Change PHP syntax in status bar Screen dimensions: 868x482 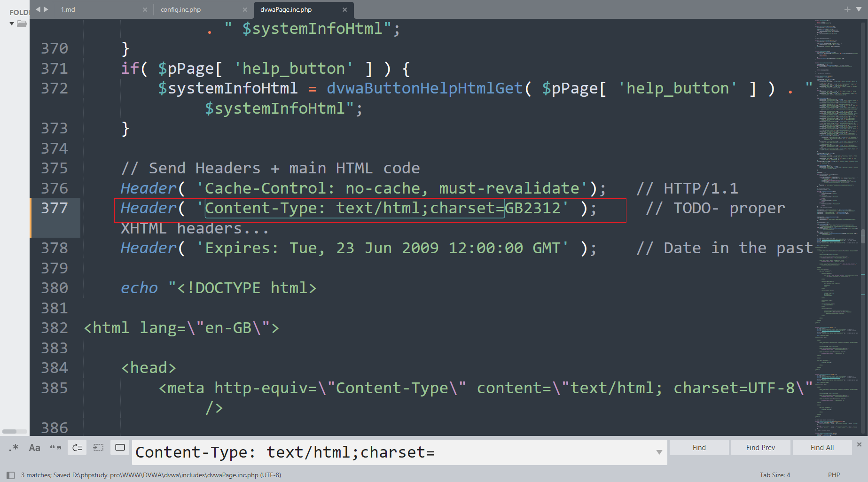coord(834,475)
